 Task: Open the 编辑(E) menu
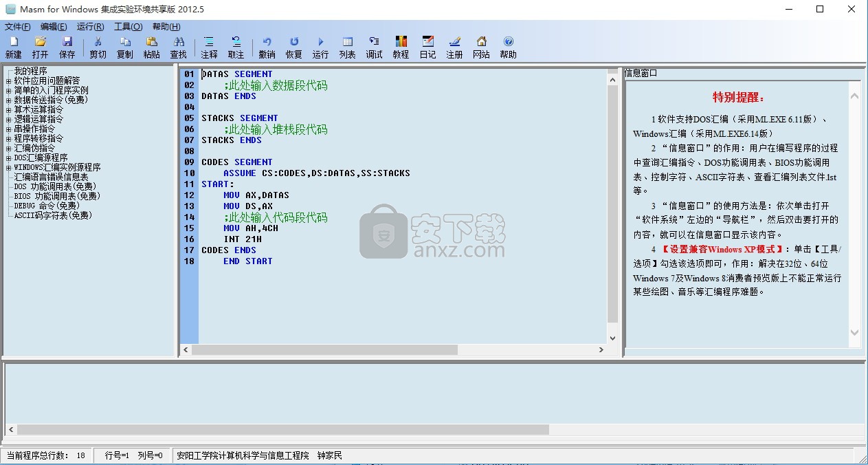(x=54, y=27)
